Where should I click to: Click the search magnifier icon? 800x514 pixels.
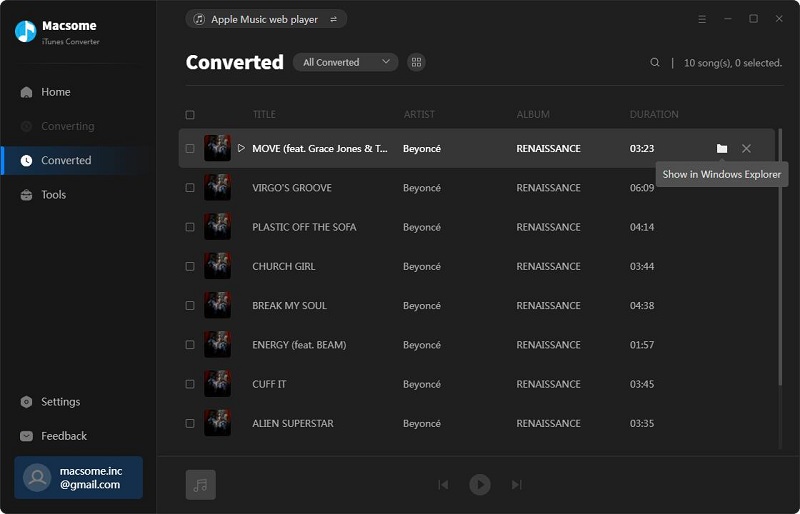pos(655,62)
